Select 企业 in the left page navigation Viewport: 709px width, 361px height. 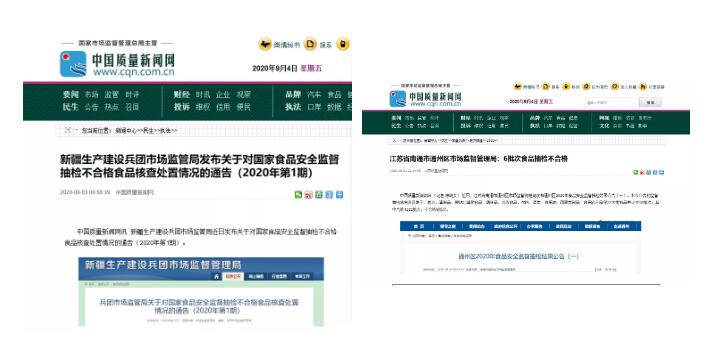pos(223,95)
